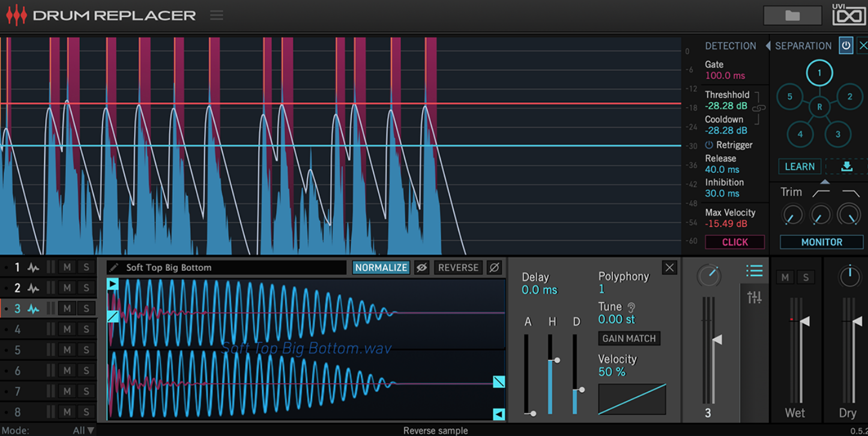This screenshot has width=868, height=436.
Task: Toggle the Separation power button
Action: tap(846, 45)
